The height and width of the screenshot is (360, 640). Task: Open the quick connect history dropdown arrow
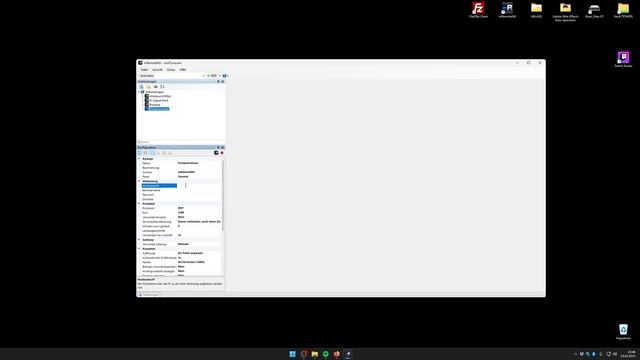pos(204,76)
